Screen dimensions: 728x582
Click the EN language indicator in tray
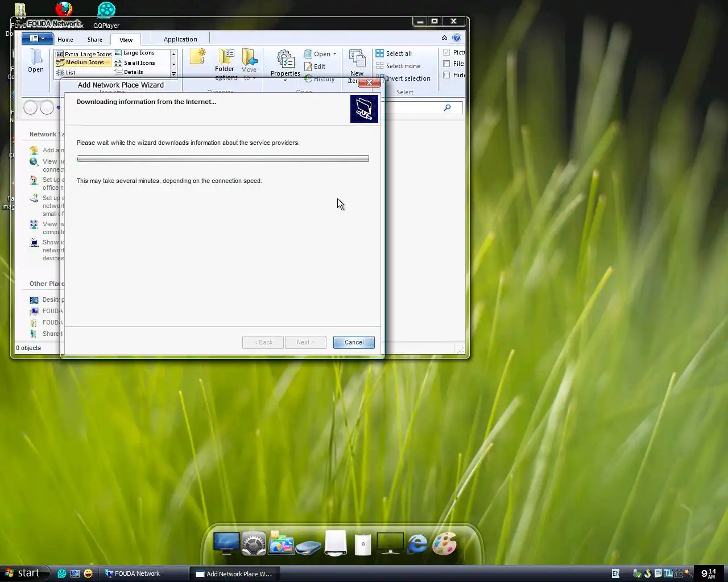(x=615, y=573)
